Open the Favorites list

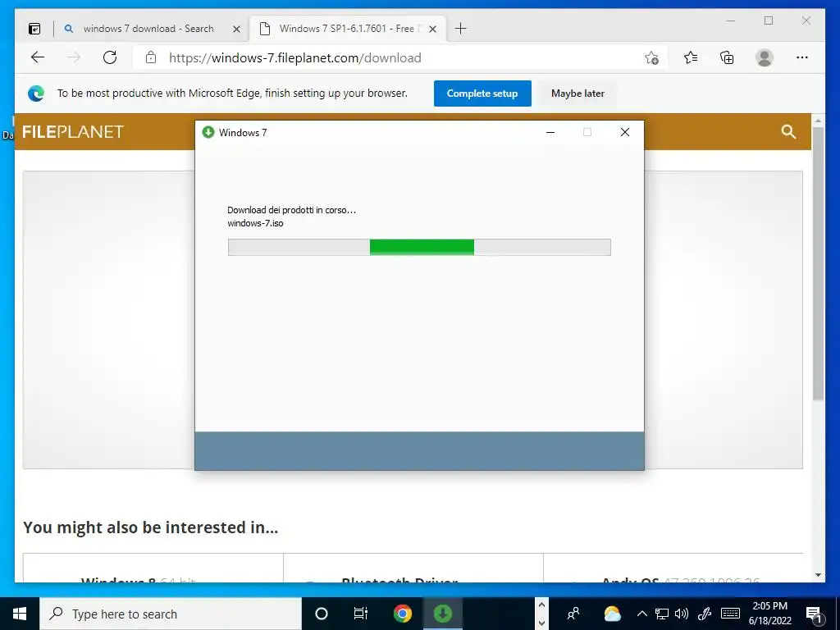[x=691, y=57]
